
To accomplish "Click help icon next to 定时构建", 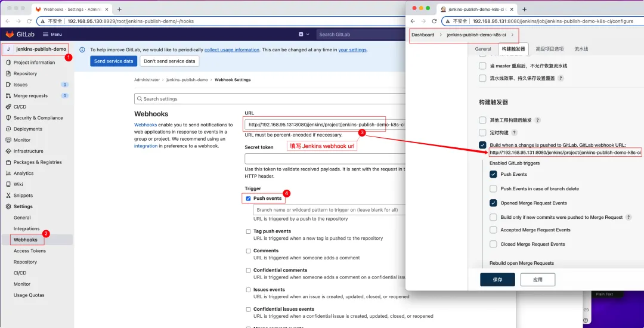I will coord(514,132).
